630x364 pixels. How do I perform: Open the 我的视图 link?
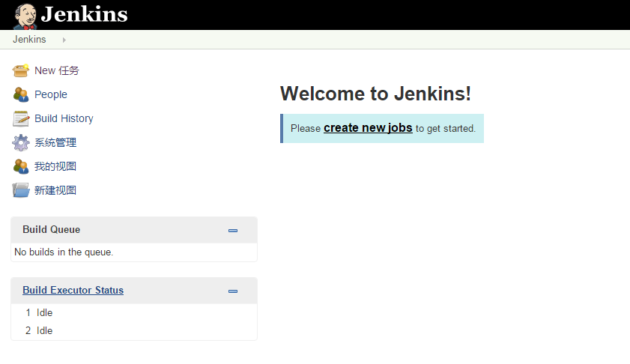pyautogui.click(x=55, y=166)
